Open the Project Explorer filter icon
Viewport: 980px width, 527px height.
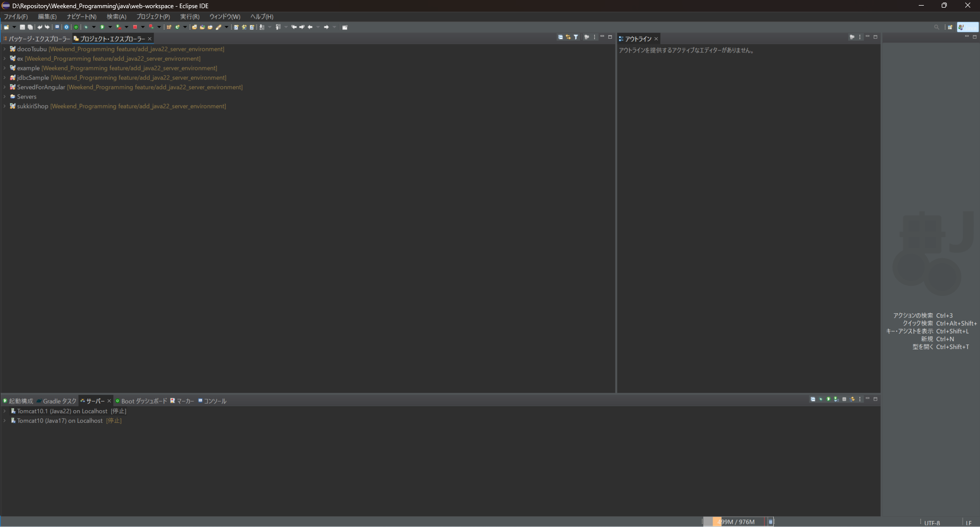[576, 37]
